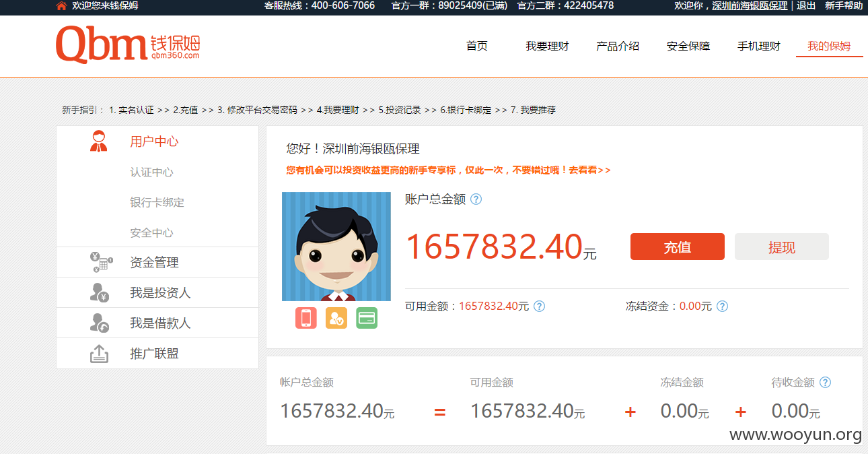Click help icon next to 账户总金额

point(476,199)
